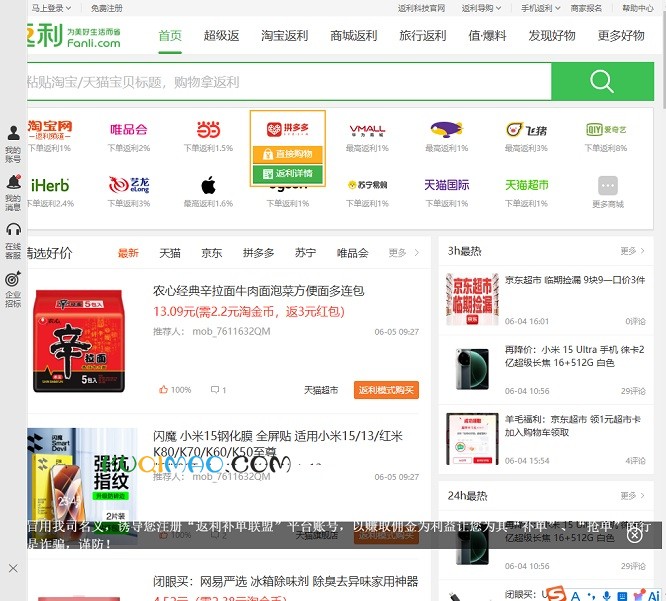Open the Apple store logo
Image resolution: width=666 pixels, height=601 pixels.
tap(209, 185)
